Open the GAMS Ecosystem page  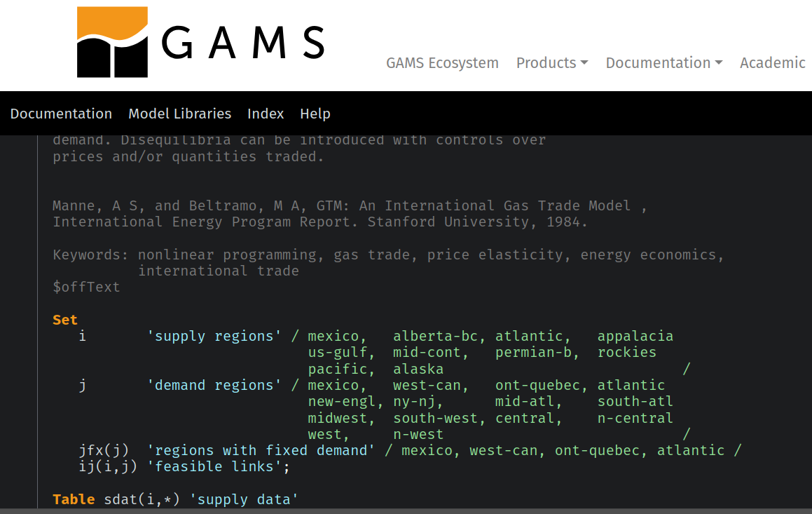(442, 63)
